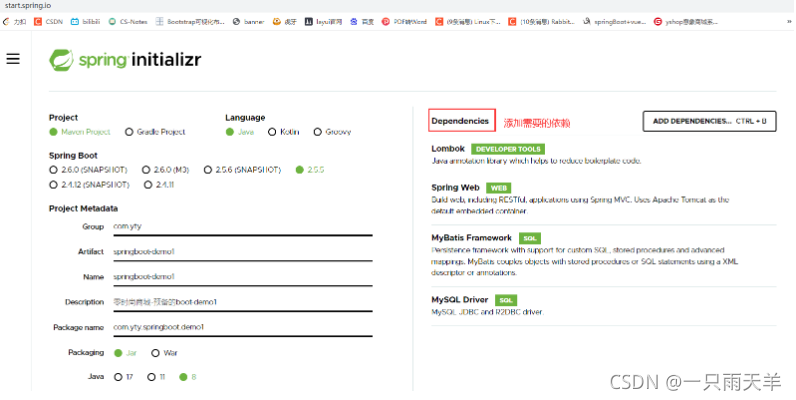Click the MySQL Driver dependency entry
Viewport: 796px width, 400px height.
click(604, 306)
